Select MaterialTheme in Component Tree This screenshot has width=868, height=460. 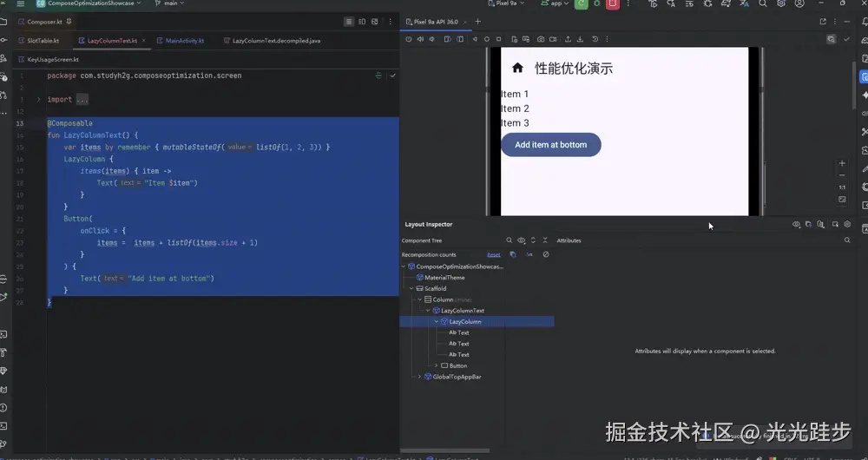pos(441,278)
